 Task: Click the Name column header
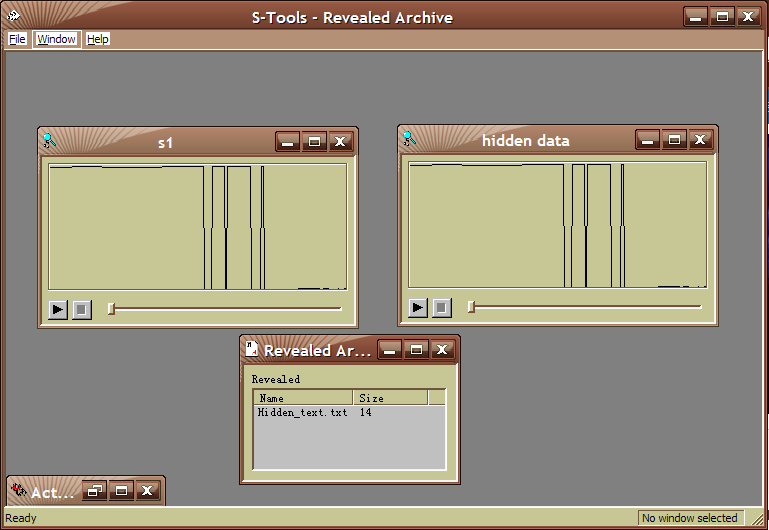point(304,398)
